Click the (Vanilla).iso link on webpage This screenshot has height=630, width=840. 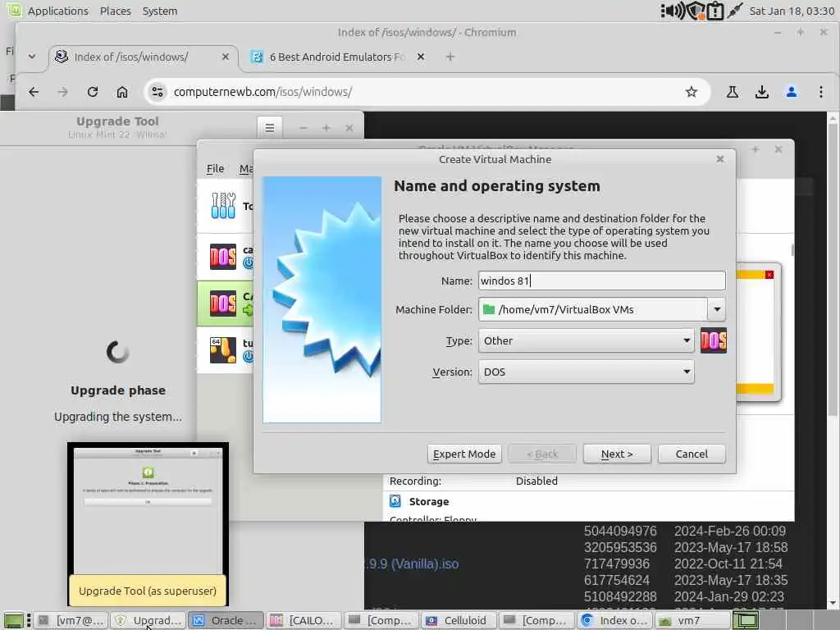coord(412,564)
